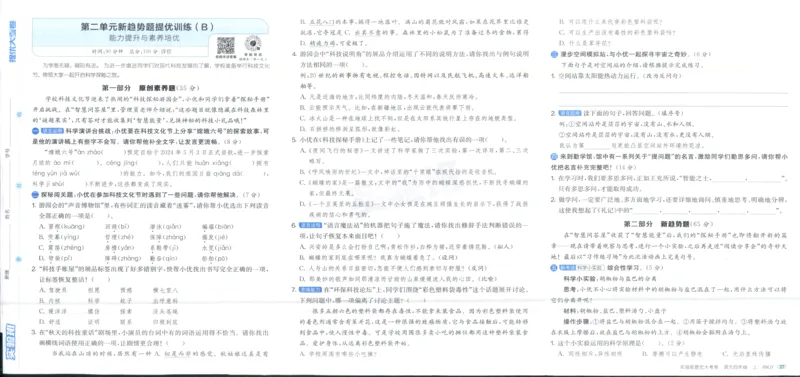
Task: Click the answer bracket of question 5 科技探秘手册
Action: [496, 139]
